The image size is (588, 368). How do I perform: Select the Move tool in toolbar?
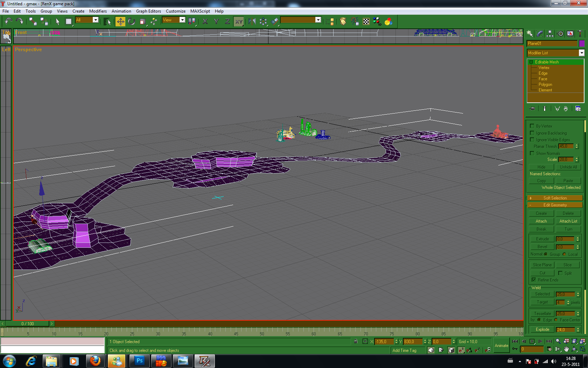click(120, 22)
